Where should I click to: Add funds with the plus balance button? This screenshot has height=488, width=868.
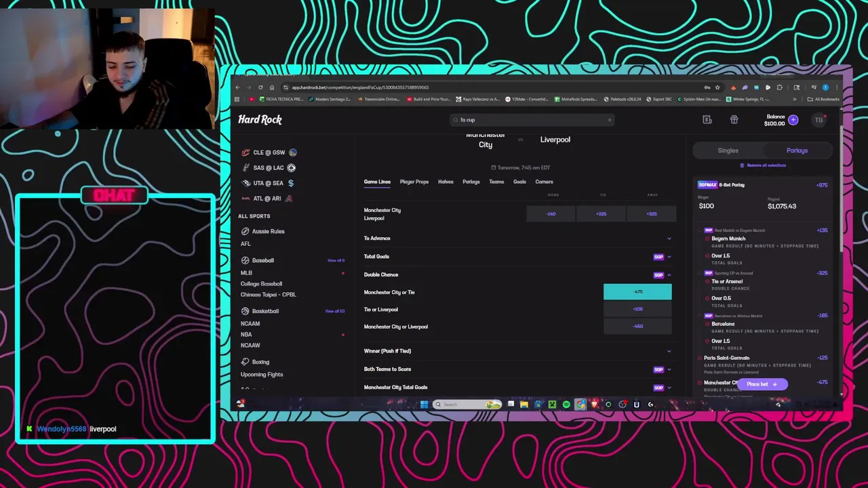point(793,120)
